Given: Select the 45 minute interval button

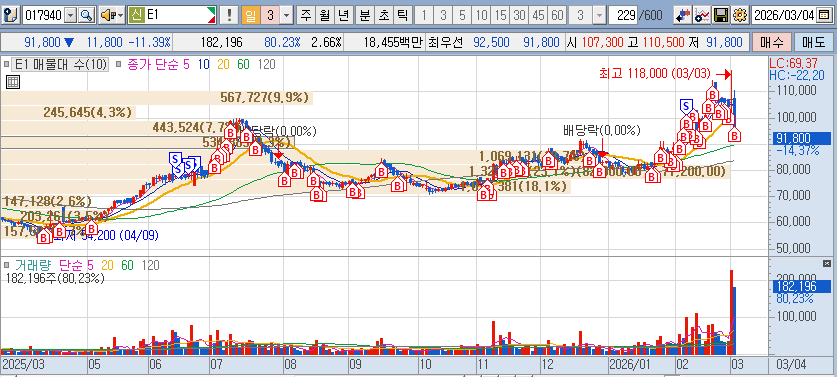Looking at the screenshot, I should [539, 15].
